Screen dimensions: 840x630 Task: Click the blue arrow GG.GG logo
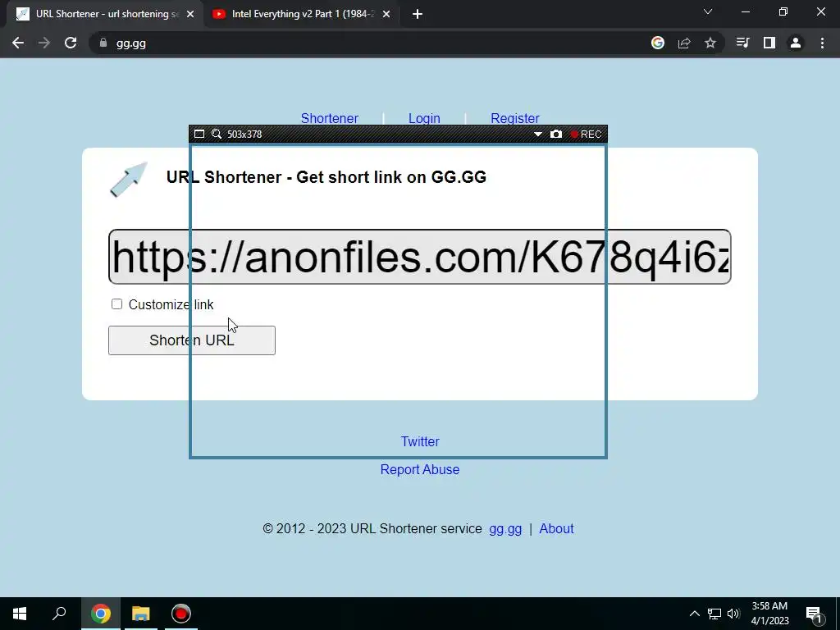129,180
